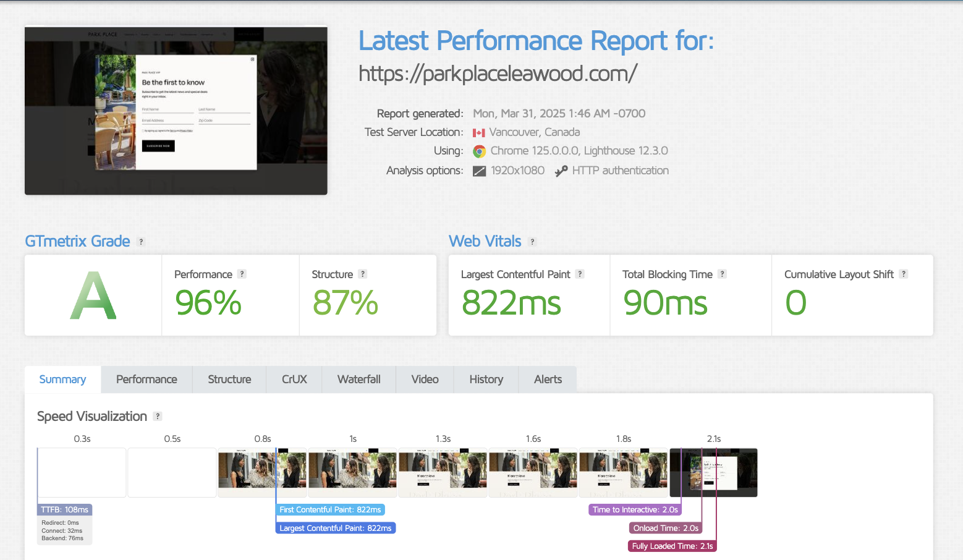Click the Time to Interactive: 2.0s marker
The height and width of the screenshot is (560, 963).
635,510
